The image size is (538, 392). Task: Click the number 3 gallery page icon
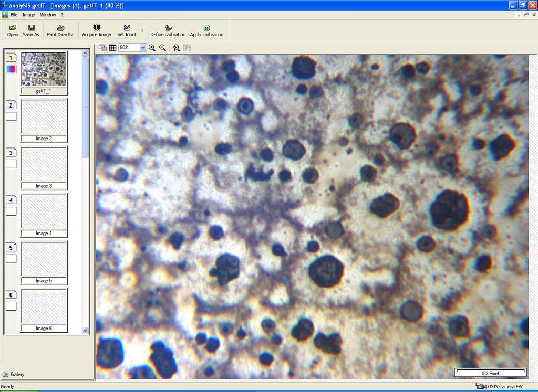coord(11,153)
